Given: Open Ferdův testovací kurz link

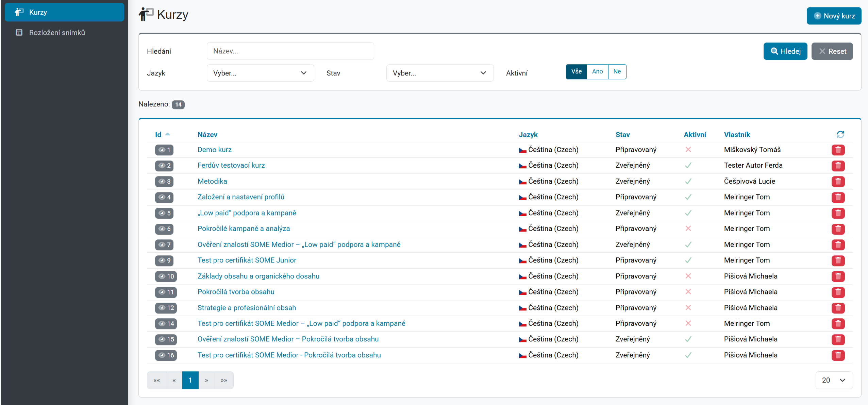Looking at the screenshot, I should pos(231,165).
